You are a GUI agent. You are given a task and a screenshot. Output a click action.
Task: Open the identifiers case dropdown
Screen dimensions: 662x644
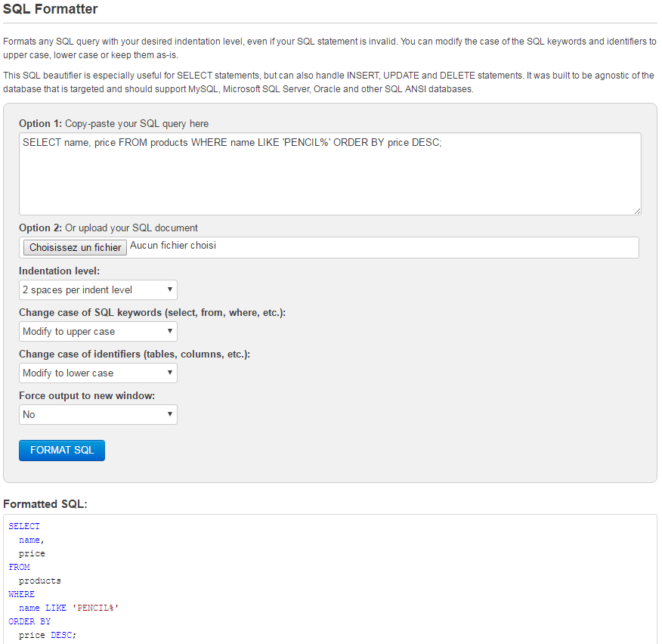[98, 373]
